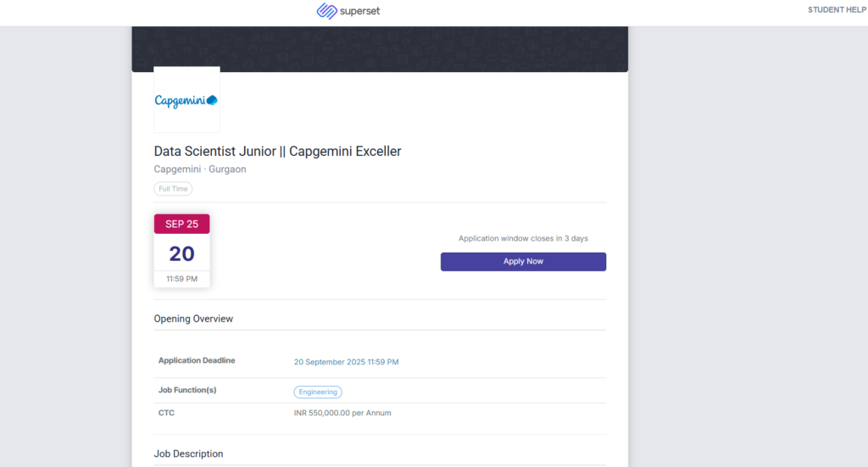Click the date number 20 on calendar
Viewport: 868px width, 467px height.
point(181,253)
